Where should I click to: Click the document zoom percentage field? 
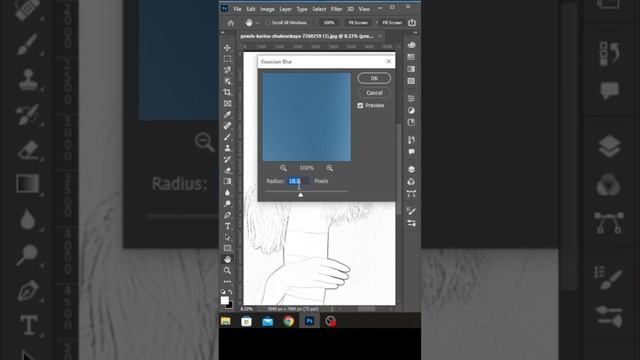247,309
